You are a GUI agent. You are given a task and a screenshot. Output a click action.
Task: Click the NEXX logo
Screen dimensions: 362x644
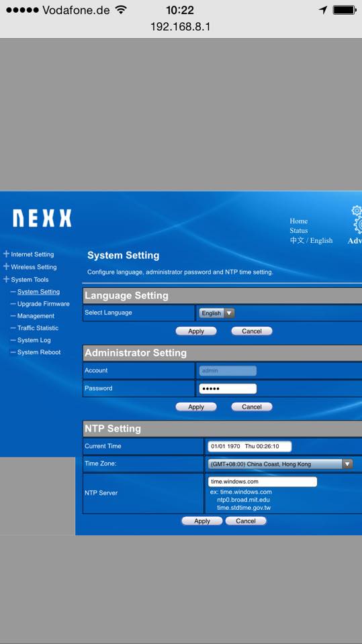(x=42, y=218)
